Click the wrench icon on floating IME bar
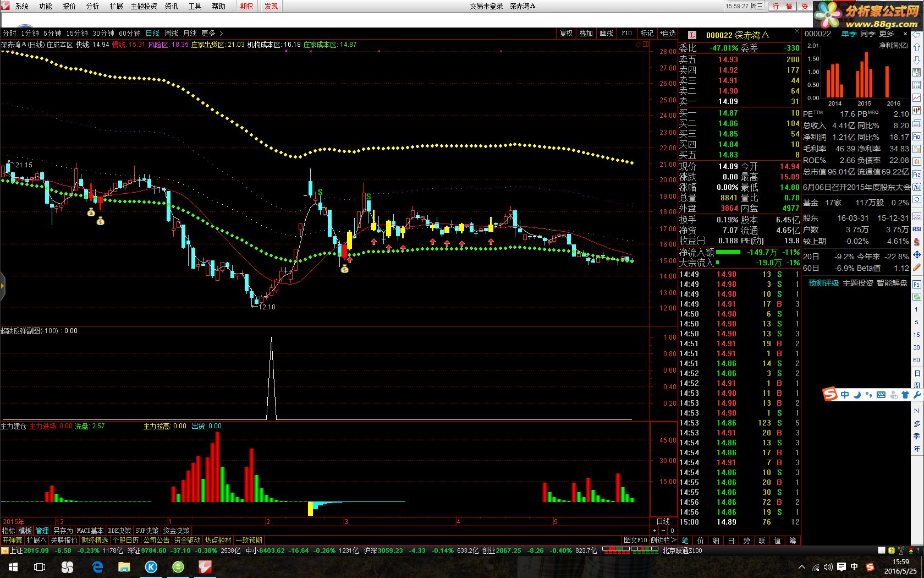924x578 pixels. coord(916,395)
